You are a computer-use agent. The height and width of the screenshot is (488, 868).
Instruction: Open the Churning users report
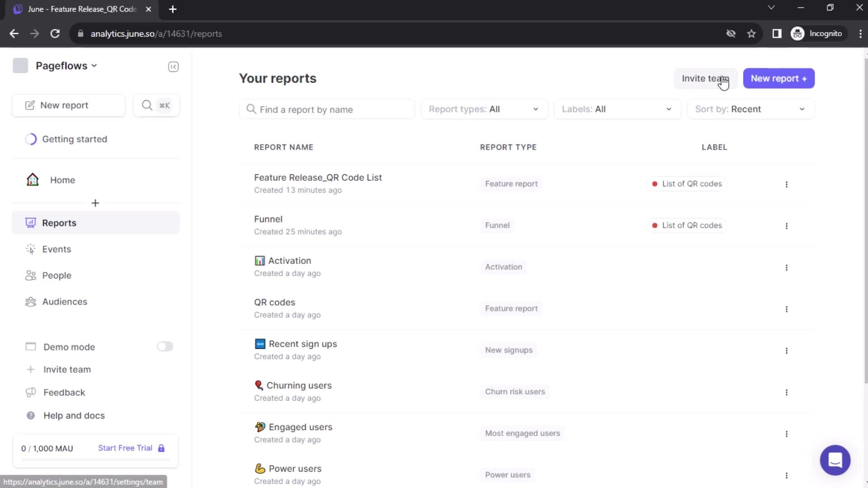pyautogui.click(x=293, y=385)
